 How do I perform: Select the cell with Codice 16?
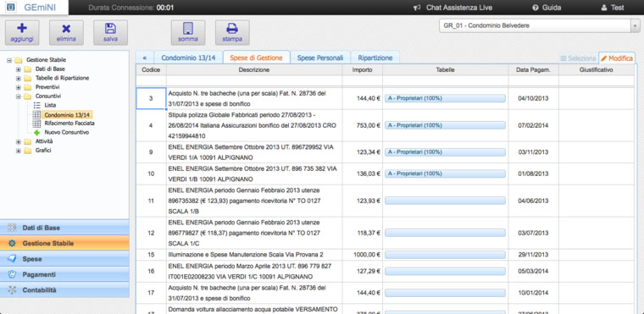151,271
